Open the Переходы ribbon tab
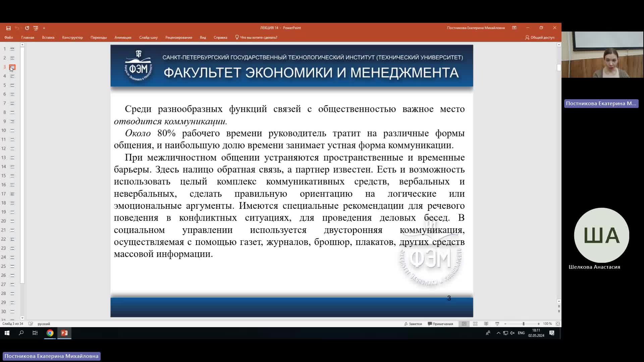This screenshot has width=644, height=362. [x=99, y=38]
